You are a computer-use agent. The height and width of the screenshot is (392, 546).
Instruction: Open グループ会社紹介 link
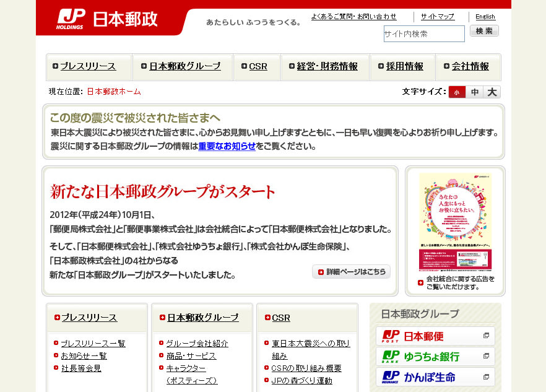197,344
